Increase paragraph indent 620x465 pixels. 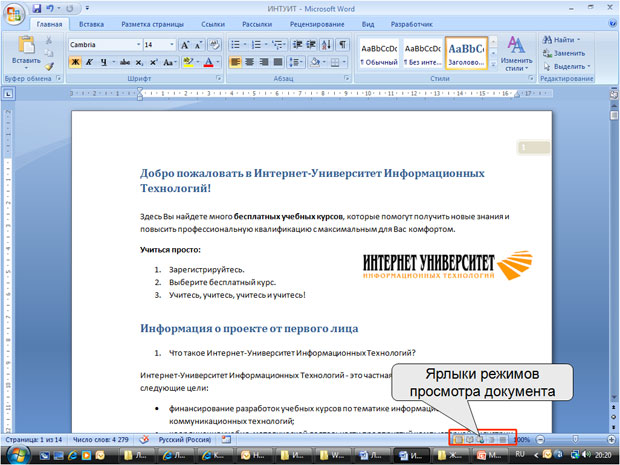pos(312,45)
